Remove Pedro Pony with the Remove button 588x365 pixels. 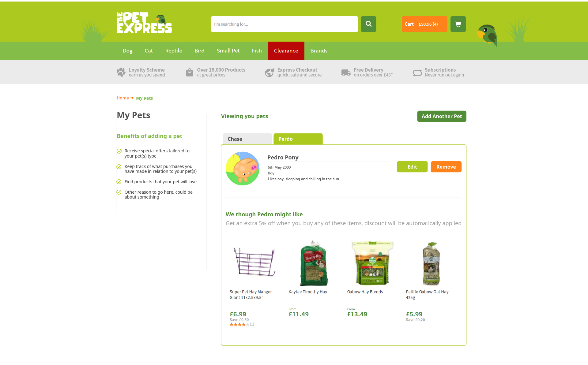tap(446, 167)
